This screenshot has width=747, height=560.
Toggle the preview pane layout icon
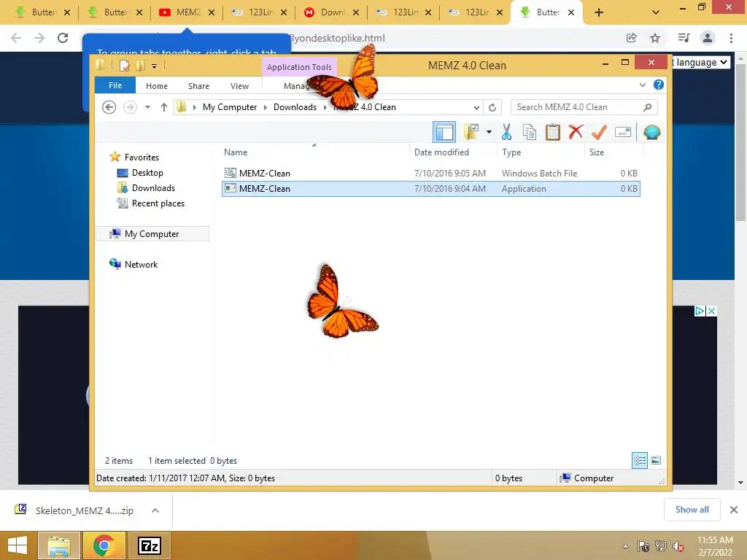pos(444,133)
